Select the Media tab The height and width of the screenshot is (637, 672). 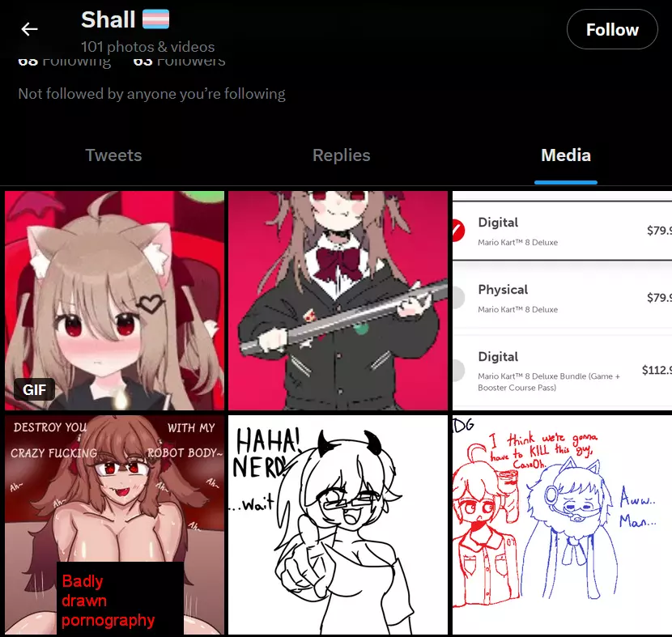coord(566,155)
